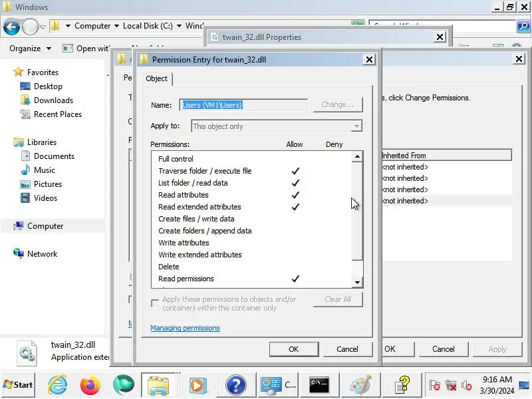This screenshot has width=532, height=399.
Task: Open the Start menu
Action: 19,385
